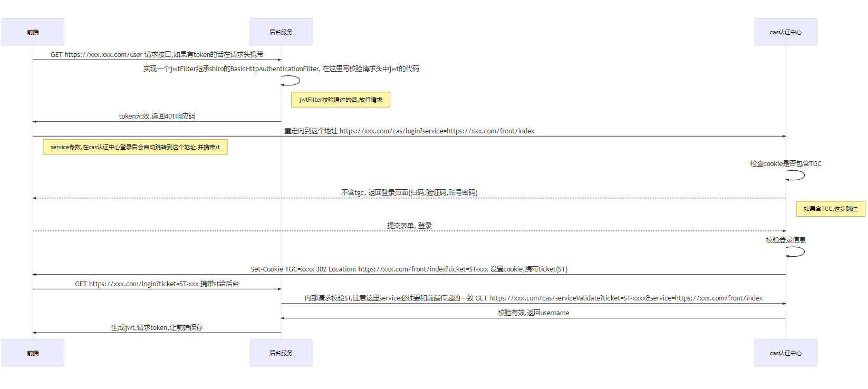Viewport: 868px width, 389px height.
Task: Select the 'GET https://xxx.xxx.com/user 请求接口' message text
Action: click(x=157, y=54)
